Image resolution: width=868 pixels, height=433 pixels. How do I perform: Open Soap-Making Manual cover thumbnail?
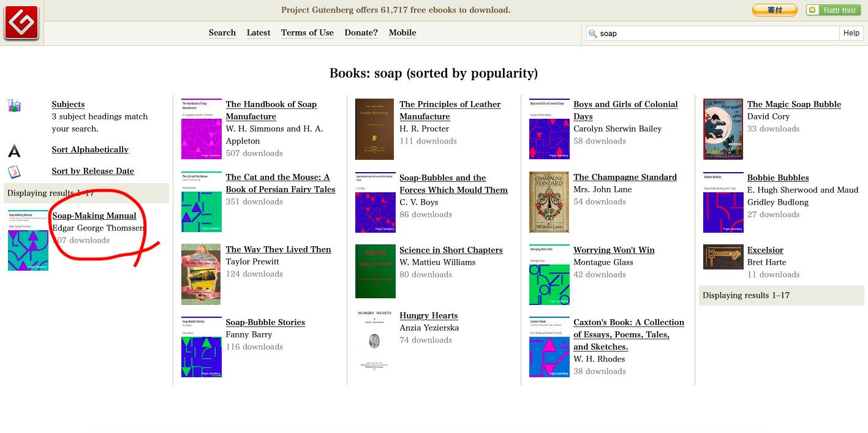(28, 240)
